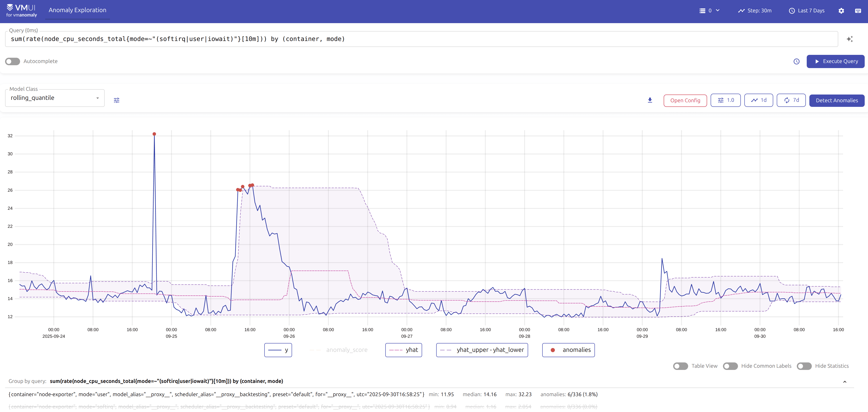The width and height of the screenshot is (868, 412).
Task: Open query history clock icon
Action: (796, 61)
